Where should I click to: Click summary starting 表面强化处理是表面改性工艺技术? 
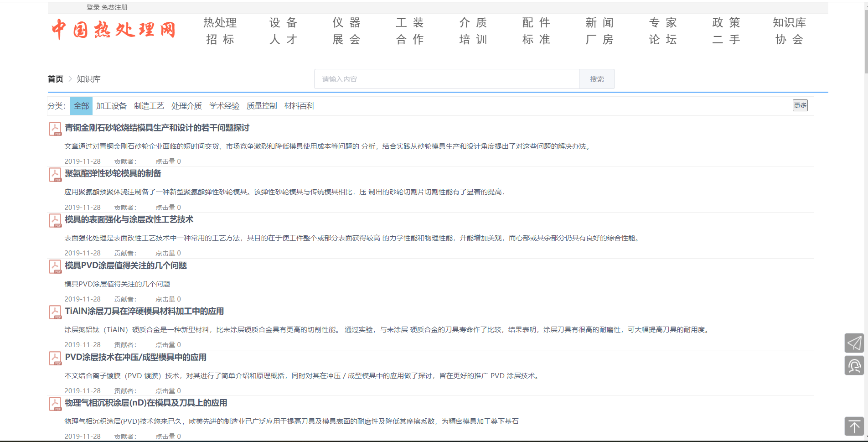click(353, 238)
